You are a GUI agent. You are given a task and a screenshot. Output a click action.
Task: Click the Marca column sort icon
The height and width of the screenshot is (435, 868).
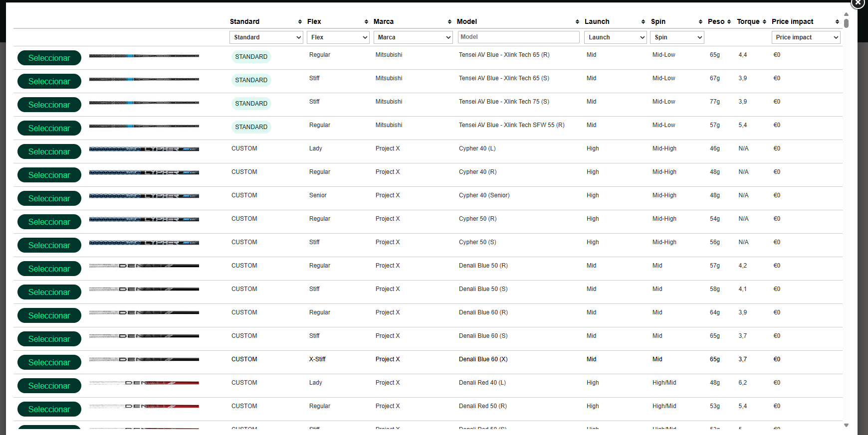click(x=449, y=22)
